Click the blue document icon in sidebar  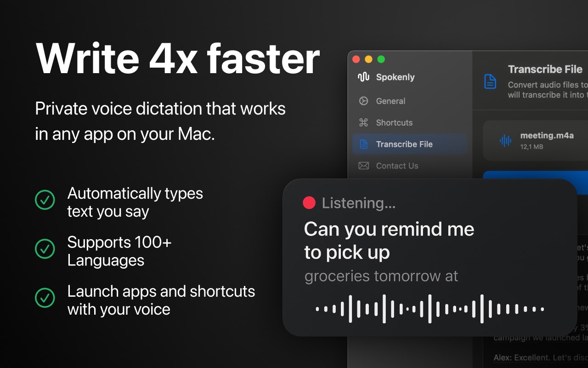(363, 144)
